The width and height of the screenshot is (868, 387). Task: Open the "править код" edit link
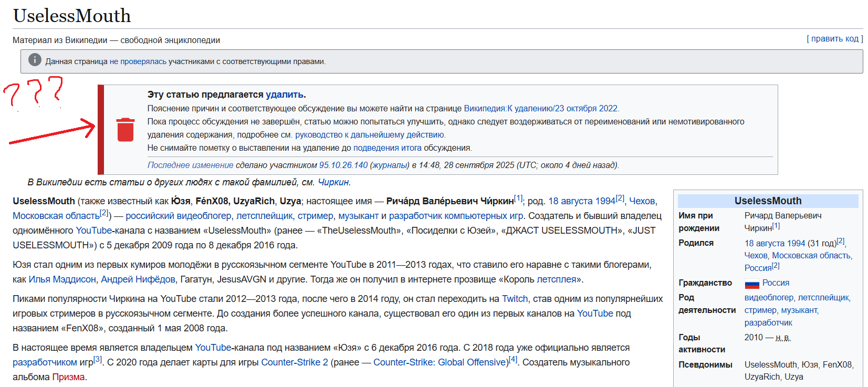(x=834, y=39)
